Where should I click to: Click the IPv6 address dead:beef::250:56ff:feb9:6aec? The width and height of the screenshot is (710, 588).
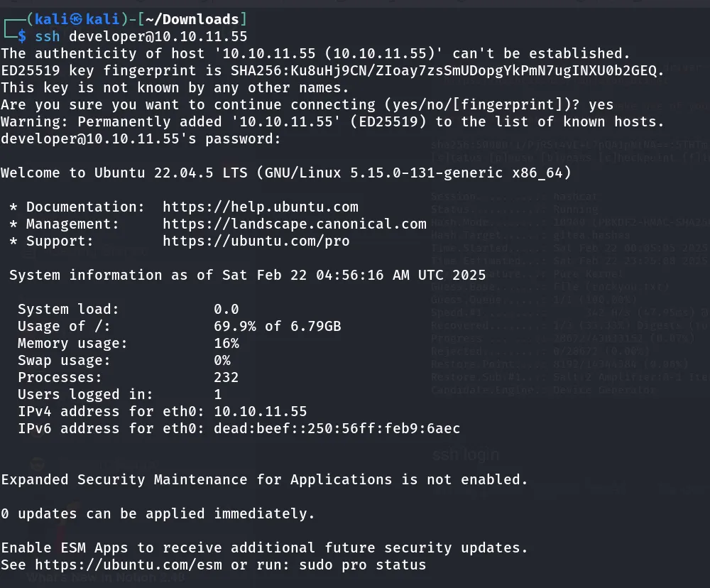337,428
